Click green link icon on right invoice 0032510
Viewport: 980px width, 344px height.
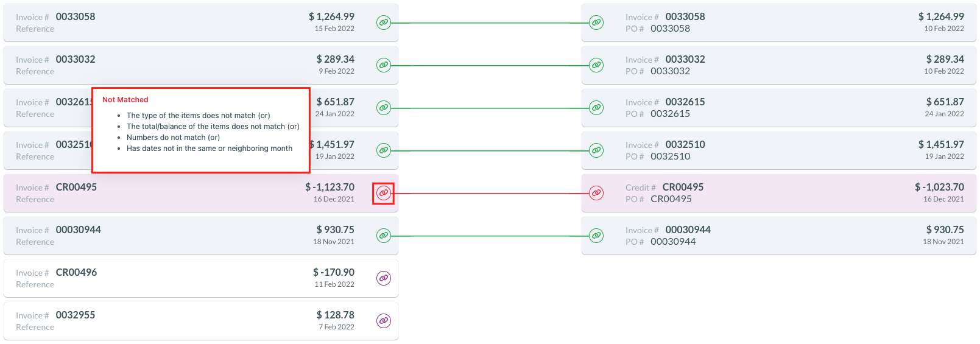pos(597,150)
